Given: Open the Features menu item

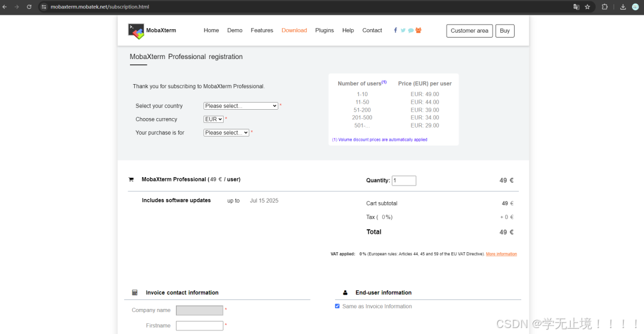Looking at the screenshot, I should click(x=262, y=30).
